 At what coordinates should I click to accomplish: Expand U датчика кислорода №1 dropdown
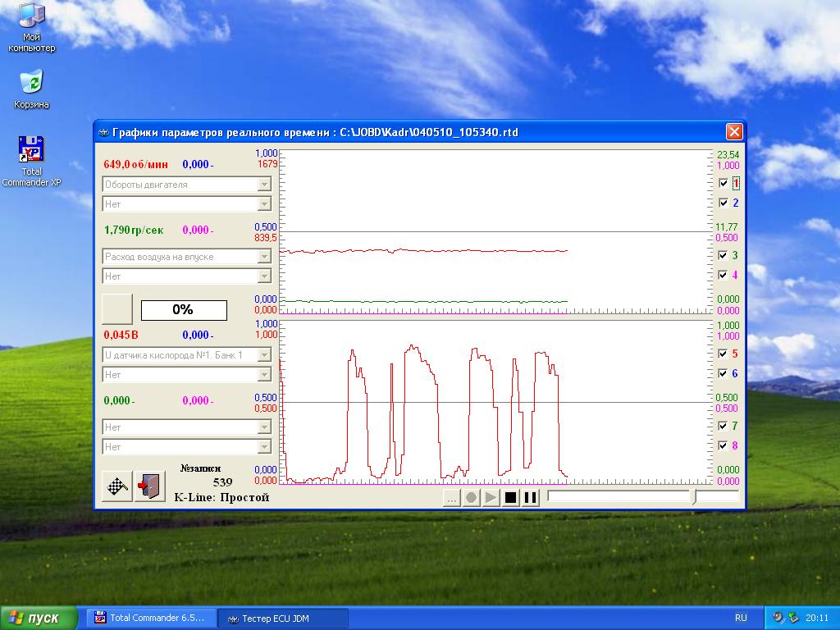[264, 355]
